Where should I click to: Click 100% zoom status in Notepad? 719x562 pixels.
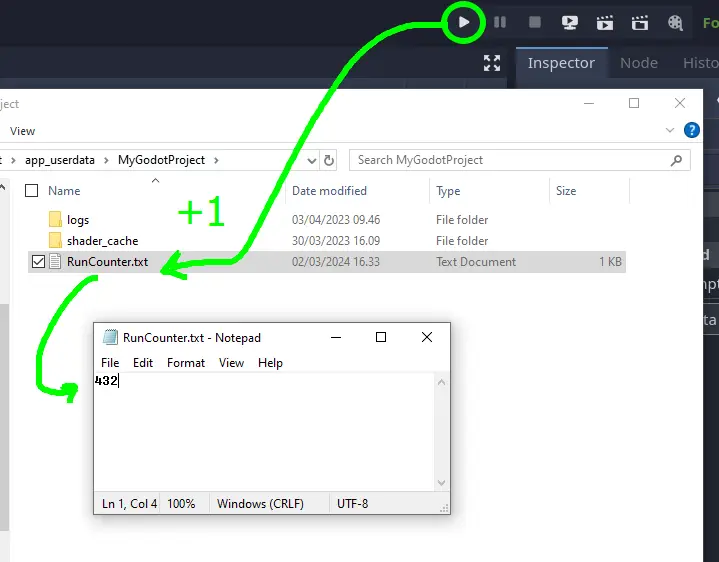[x=181, y=504]
